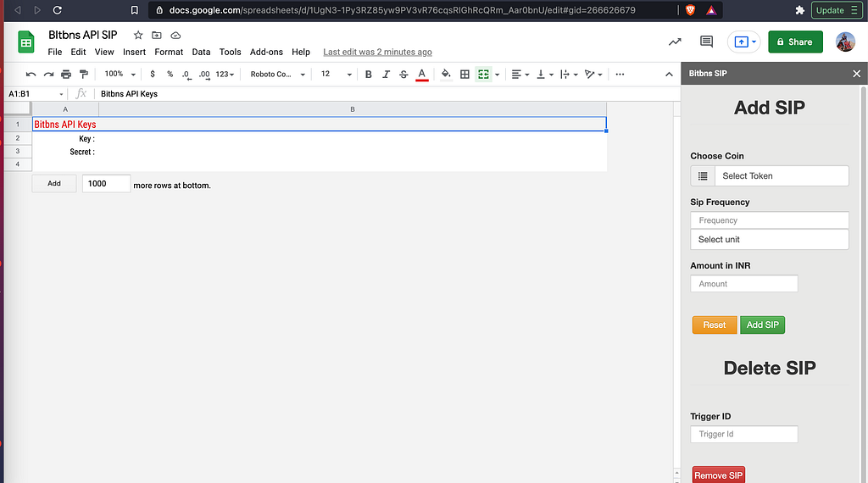Star the BItbns API SIP document
Screen dimensions: 868x483
(138, 35)
